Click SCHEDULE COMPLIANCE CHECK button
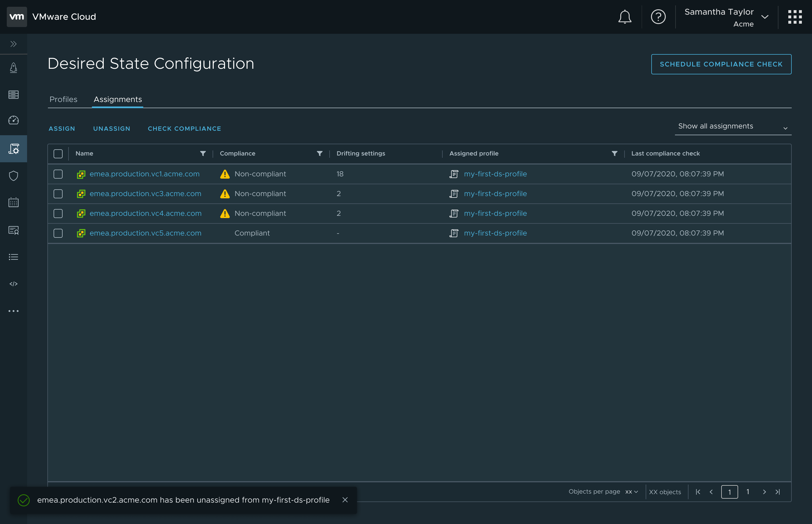812x524 pixels. (721, 64)
